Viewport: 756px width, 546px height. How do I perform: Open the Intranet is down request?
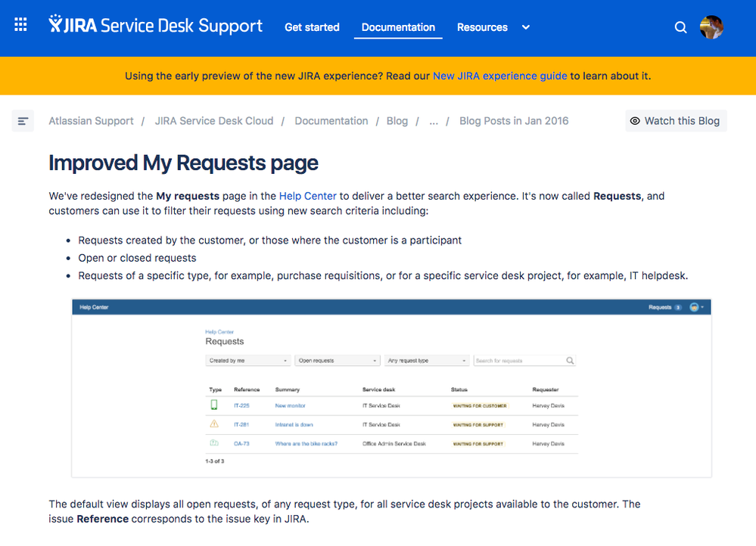click(294, 424)
